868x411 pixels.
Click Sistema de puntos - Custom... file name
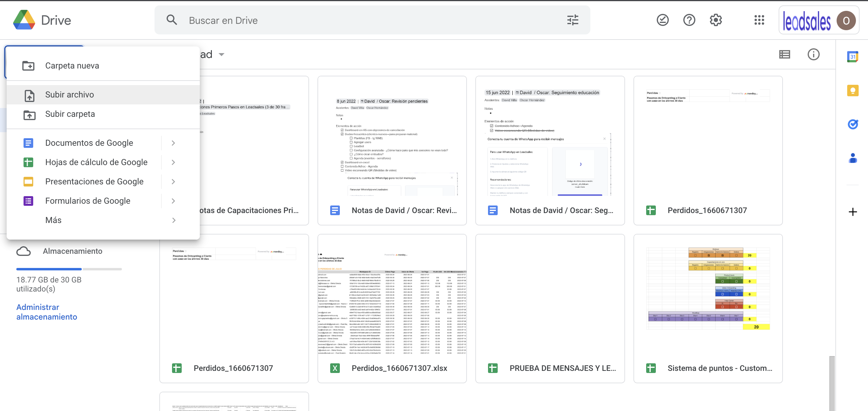720,368
